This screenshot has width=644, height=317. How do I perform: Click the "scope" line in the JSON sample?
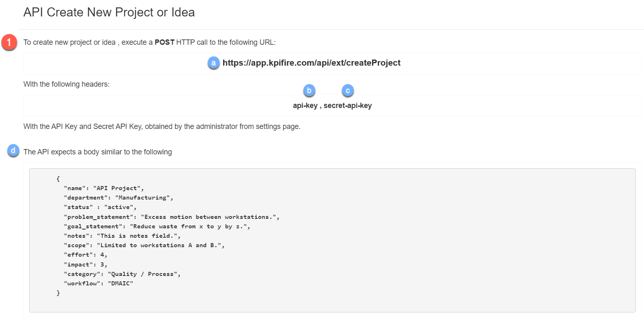tap(144, 245)
